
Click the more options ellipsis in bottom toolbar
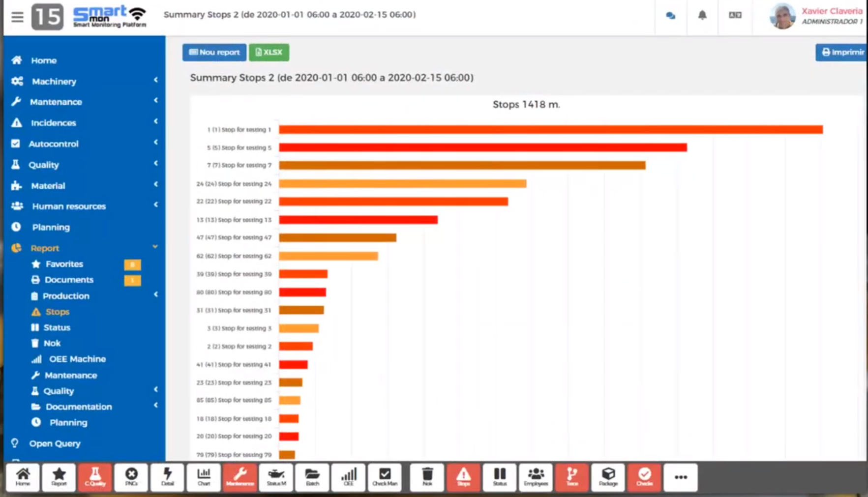(x=680, y=477)
